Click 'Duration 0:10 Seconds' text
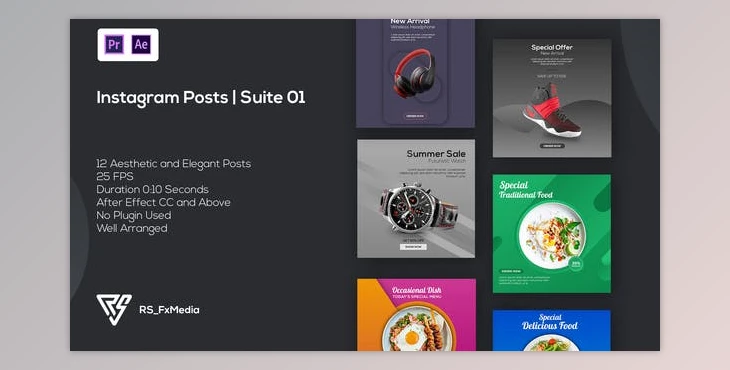The height and width of the screenshot is (370, 730). click(152, 189)
